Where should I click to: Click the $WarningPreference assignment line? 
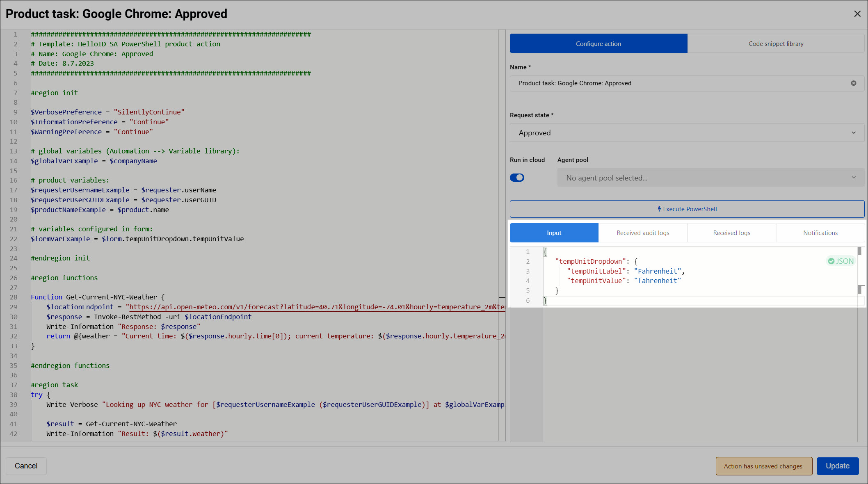pyautogui.click(x=91, y=132)
